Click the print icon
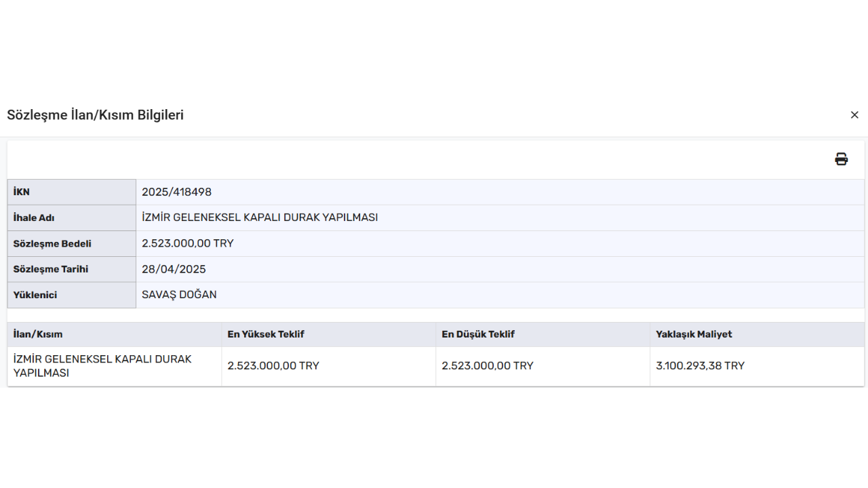868x488 pixels. (x=841, y=159)
